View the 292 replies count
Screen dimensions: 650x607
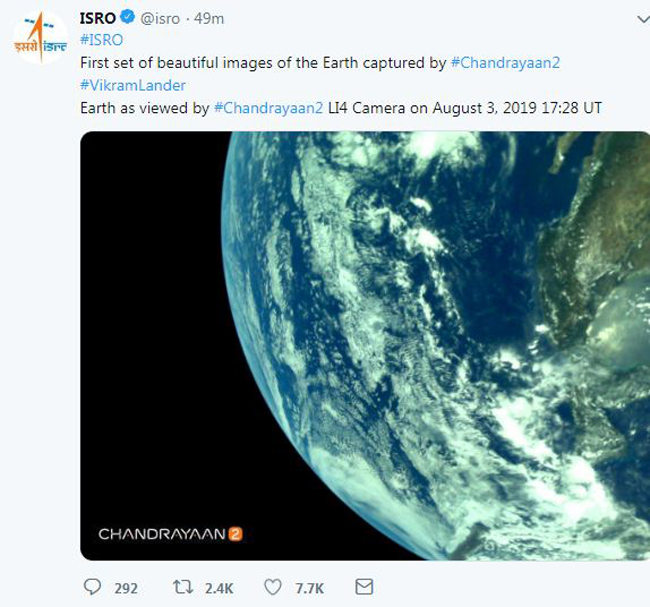coord(126,588)
